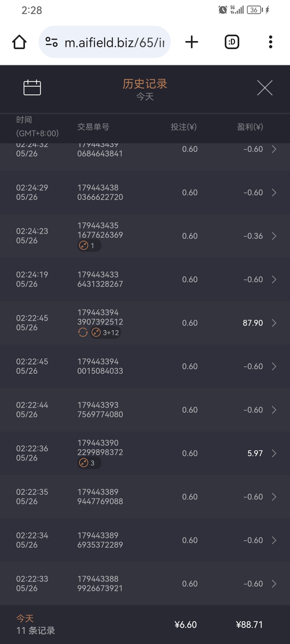Open details for the 02:24:29 record

[x=274, y=192]
